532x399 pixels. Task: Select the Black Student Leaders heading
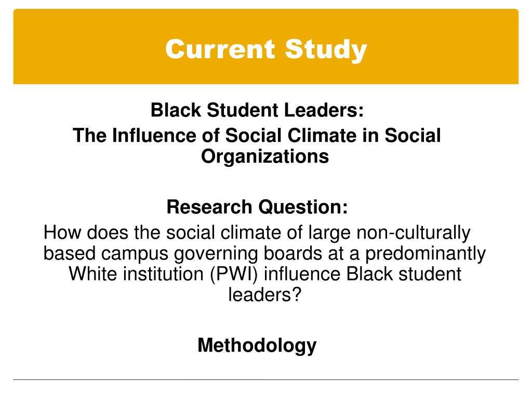[x=257, y=110]
